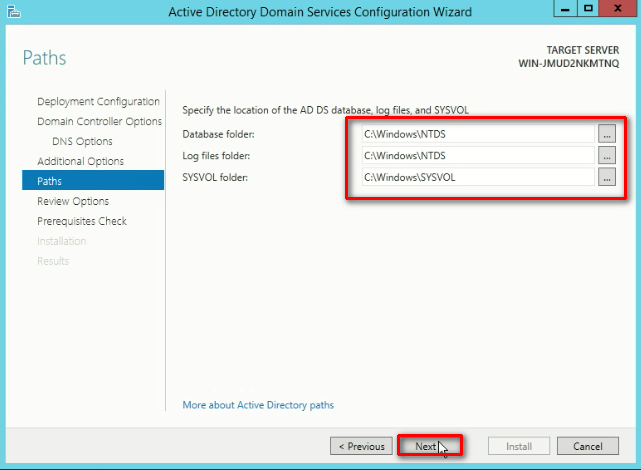Click the 'SYSVOL folder:' label
This screenshot has height=470, width=641.
[x=215, y=177]
